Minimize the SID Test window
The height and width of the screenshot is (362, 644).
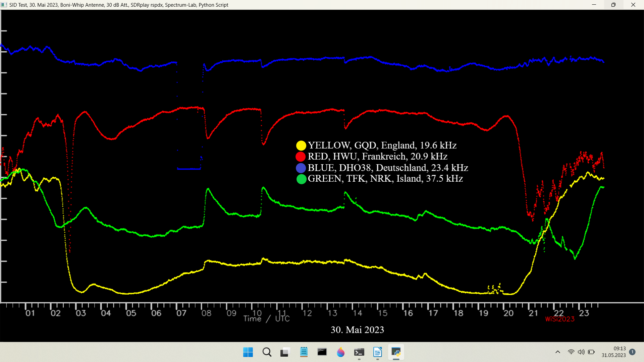pos(594,5)
